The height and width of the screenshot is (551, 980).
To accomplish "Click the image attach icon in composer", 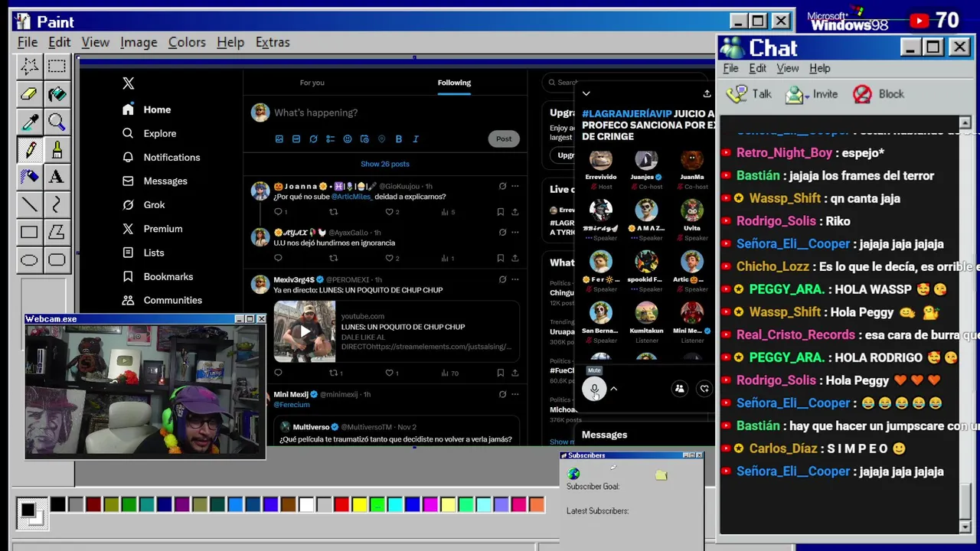I will point(279,139).
